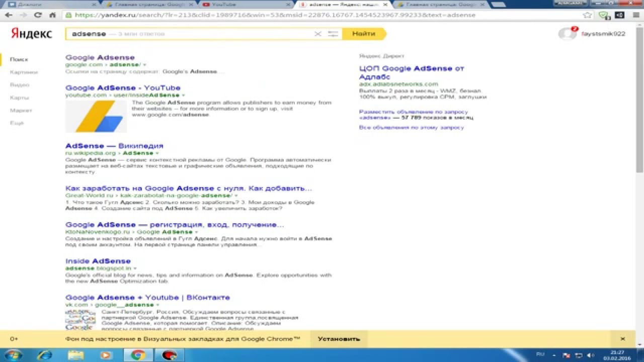Expand Ещё in the left sidebar
The width and height of the screenshot is (644, 362).
click(x=17, y=123)
